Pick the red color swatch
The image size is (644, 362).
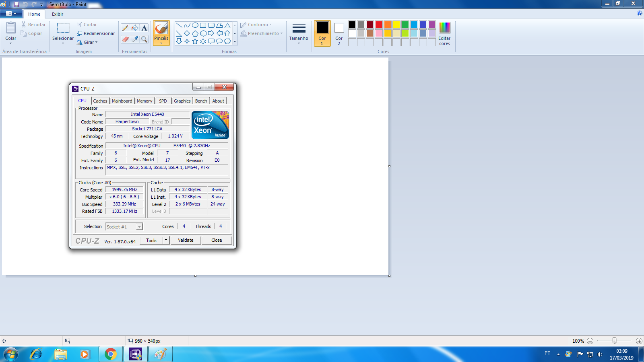point(379,25)
